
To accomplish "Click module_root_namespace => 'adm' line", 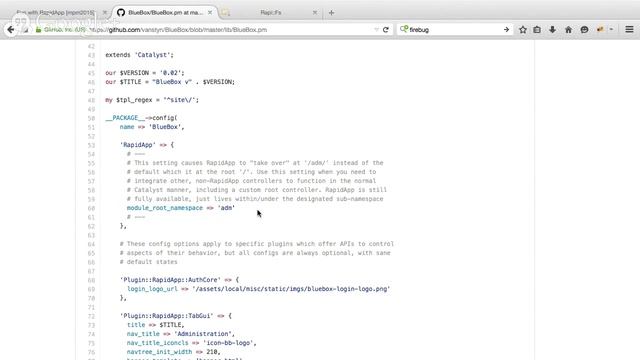I will tap(181, 208).
